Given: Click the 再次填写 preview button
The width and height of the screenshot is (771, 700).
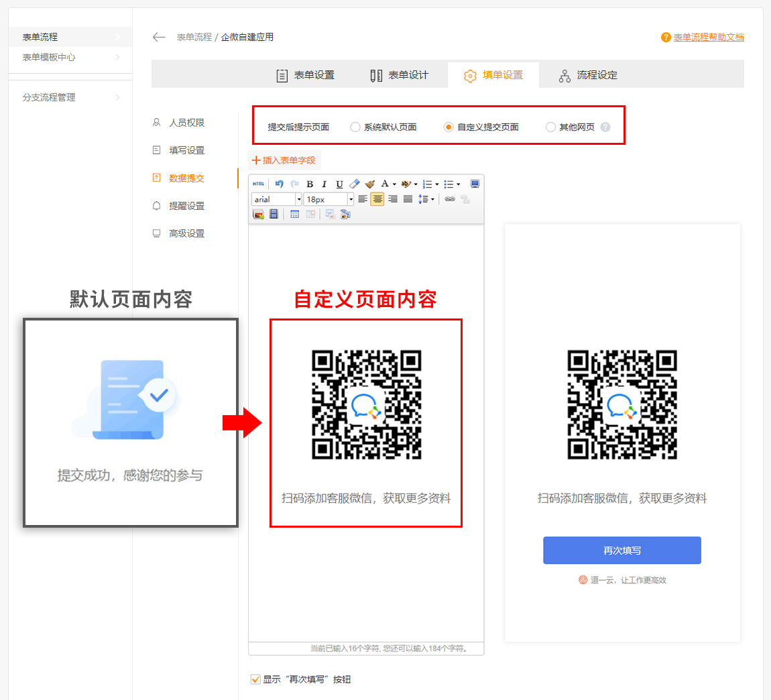Looking at the screenshot, I should click(622, 550).
